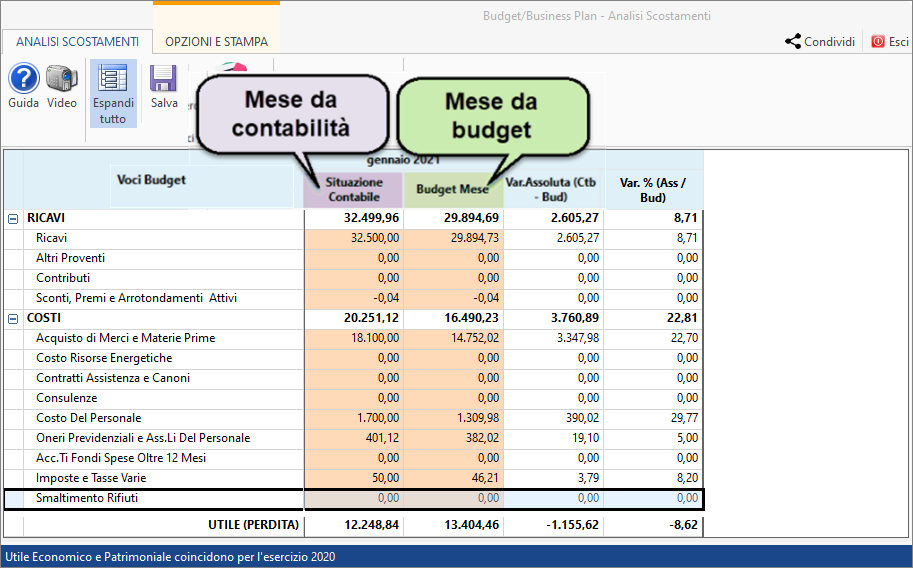Viewport: 913px width, 568px height.
Task: Select Acquisto di Merci e Materie Prime
Action: tap(126, 338)
